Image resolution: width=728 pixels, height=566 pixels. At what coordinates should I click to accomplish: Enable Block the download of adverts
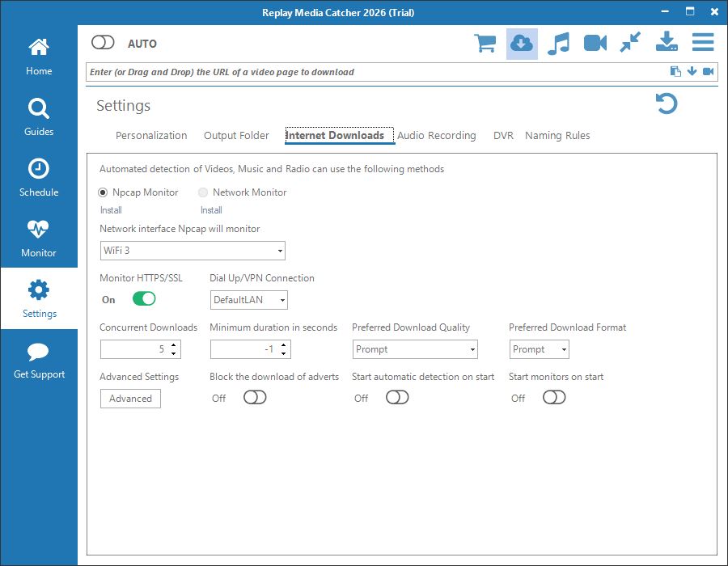tap(255, 398)
